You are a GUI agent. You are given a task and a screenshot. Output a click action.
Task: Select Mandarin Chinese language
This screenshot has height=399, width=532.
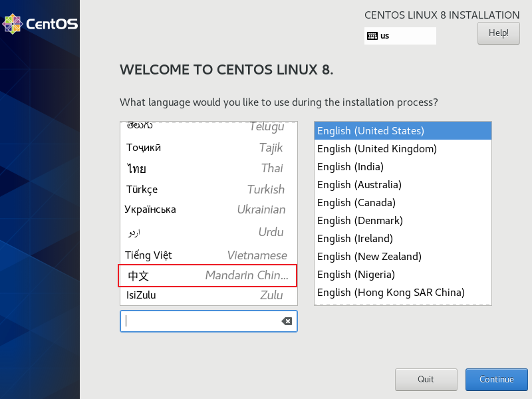coord(207,275)
